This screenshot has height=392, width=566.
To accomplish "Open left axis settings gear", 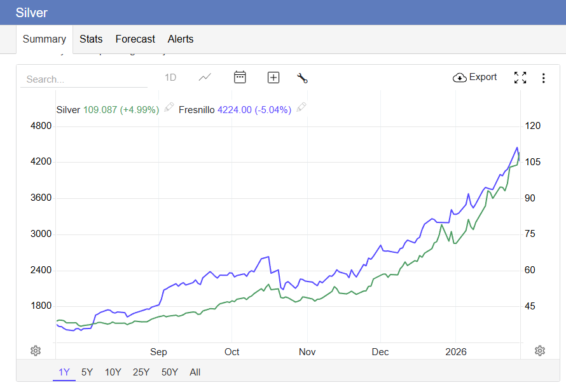I will point(36,351).
